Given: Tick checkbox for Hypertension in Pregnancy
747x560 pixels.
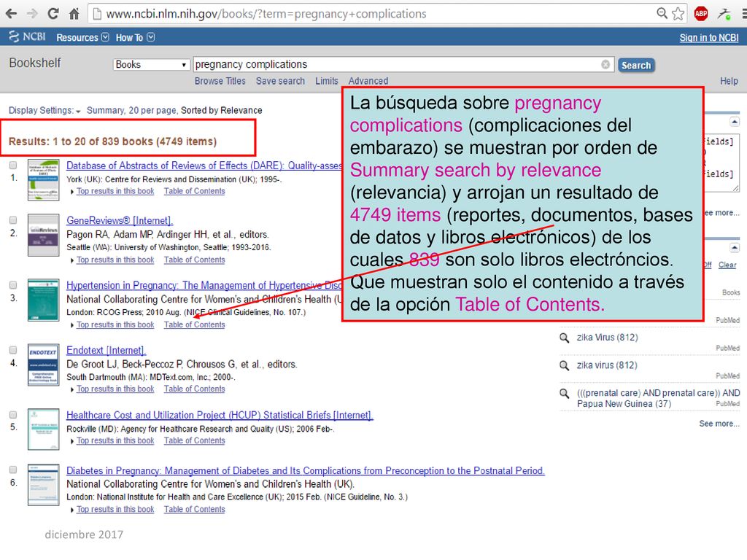Looking at the screenshot, I should point(13,285).
